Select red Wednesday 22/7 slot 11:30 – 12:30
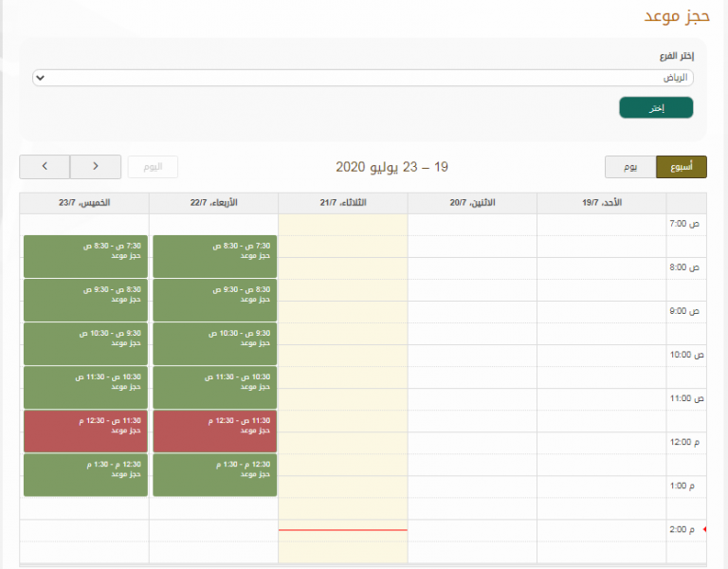The width and height of the screenshot is (728, 569). (x=215, y=431)
